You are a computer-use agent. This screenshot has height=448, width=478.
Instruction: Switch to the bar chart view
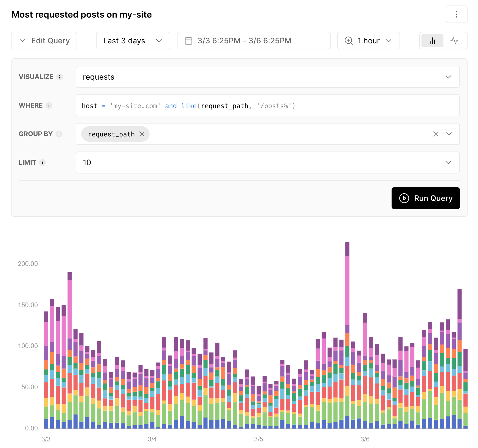pyautogui.click(x=432, y=40)
